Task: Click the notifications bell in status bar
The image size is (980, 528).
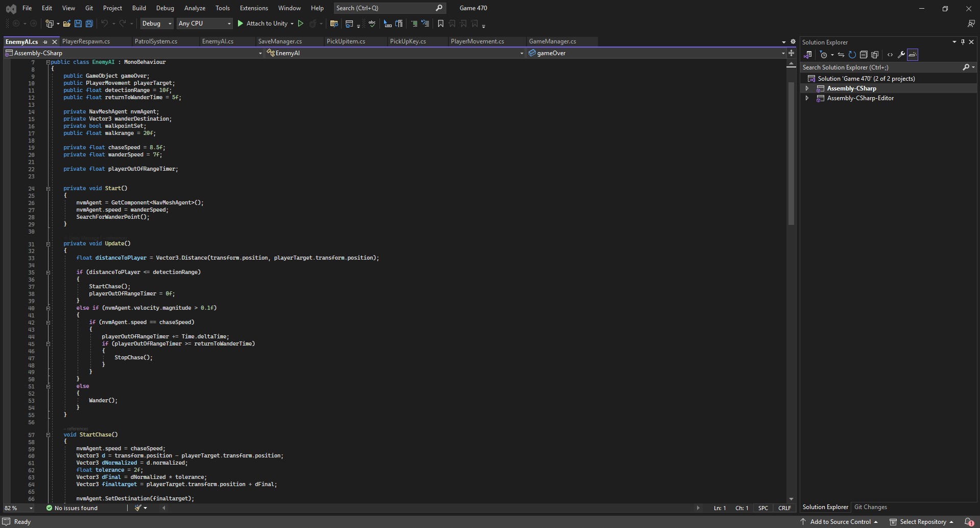Action: [x=968, y=522]
